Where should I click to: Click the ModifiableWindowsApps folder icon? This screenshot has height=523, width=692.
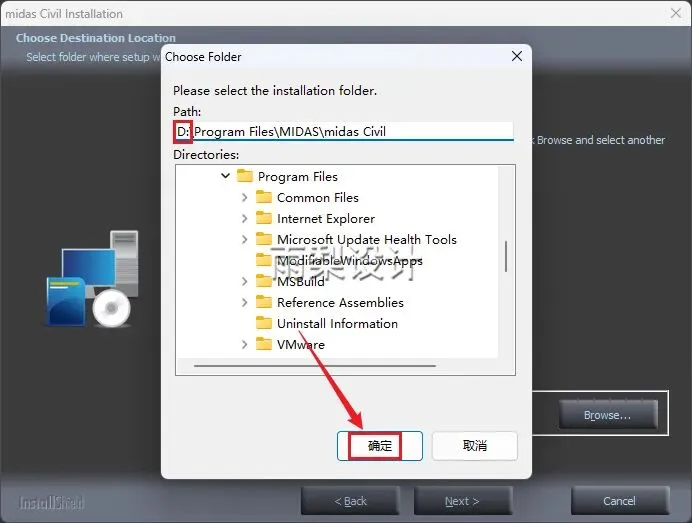point(264,260)
